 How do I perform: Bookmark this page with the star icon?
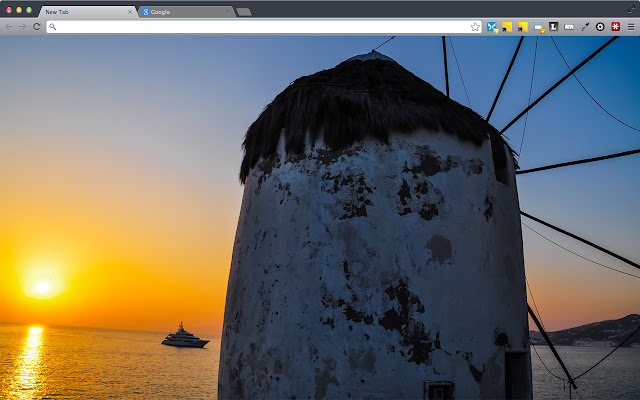click(475, 27)
